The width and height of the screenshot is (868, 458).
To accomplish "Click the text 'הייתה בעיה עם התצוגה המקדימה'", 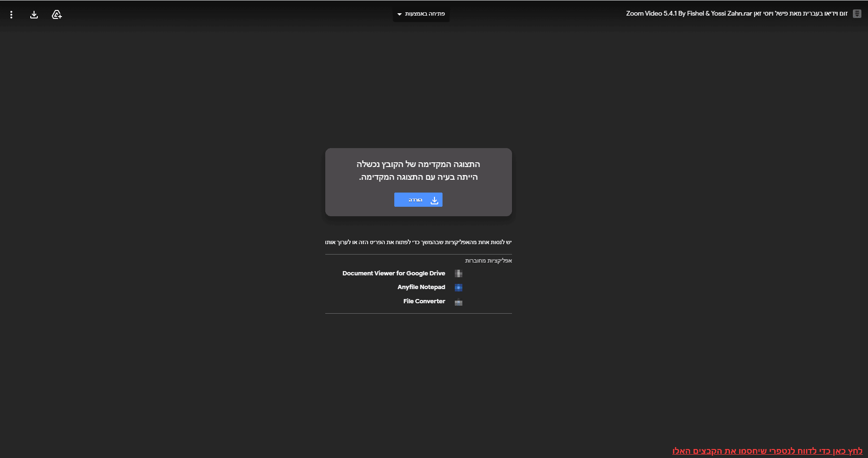I will pos(418,177).
